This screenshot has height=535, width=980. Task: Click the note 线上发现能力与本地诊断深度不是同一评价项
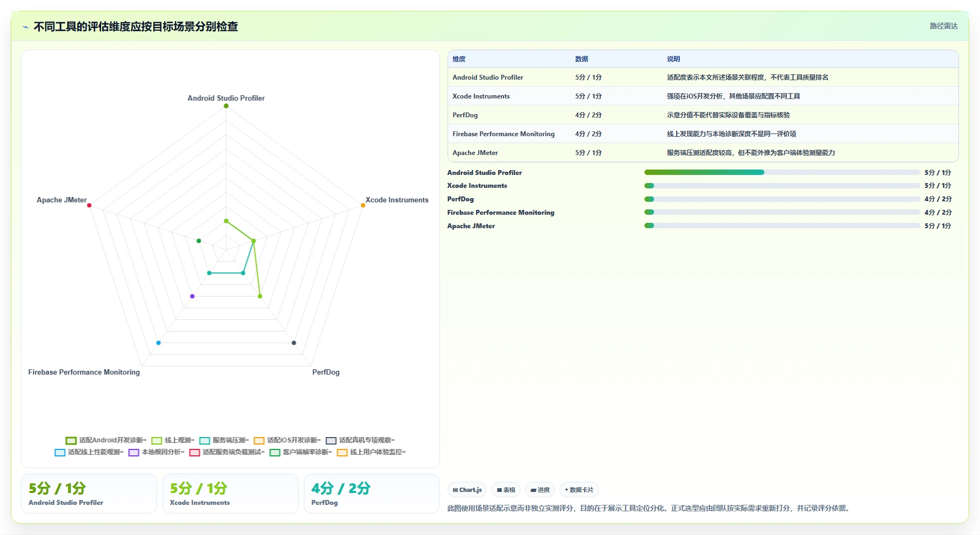point(732,134)
